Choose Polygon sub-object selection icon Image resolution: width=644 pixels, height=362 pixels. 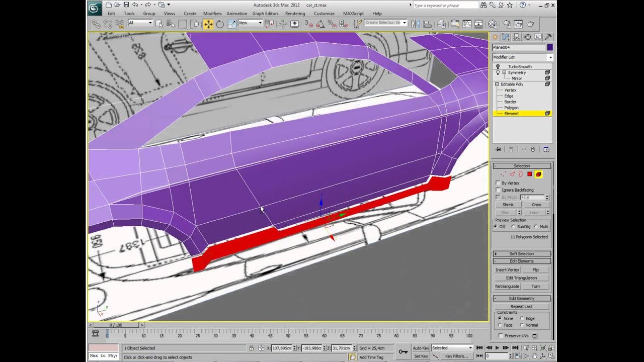529,174
